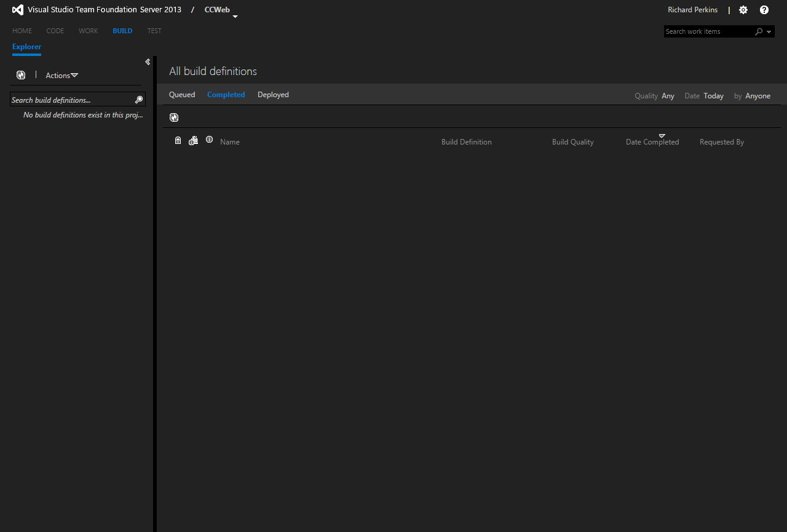Sort by the Requested By column header
The image size is (787, 532).
point(722,142)
